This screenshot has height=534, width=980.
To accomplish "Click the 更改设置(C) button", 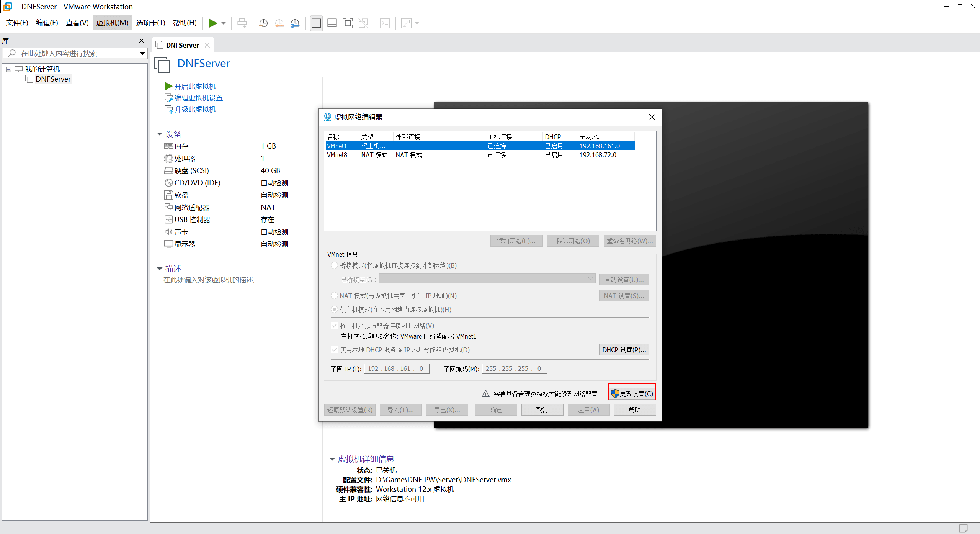I will click(x=632, y=393).
